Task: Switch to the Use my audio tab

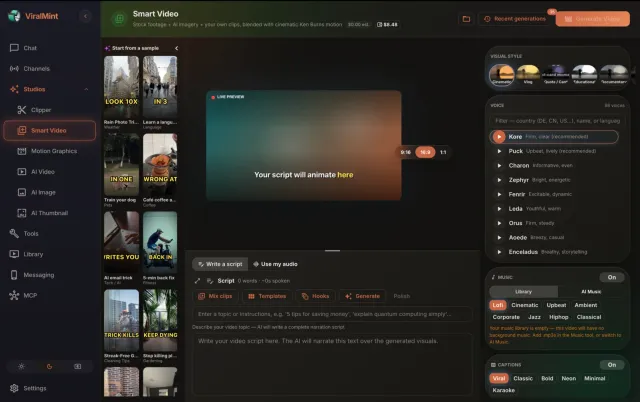Action: [275, 264]
